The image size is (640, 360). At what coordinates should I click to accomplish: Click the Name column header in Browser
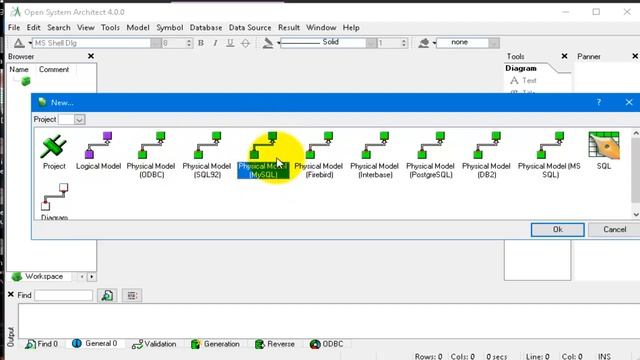[19, 69]
